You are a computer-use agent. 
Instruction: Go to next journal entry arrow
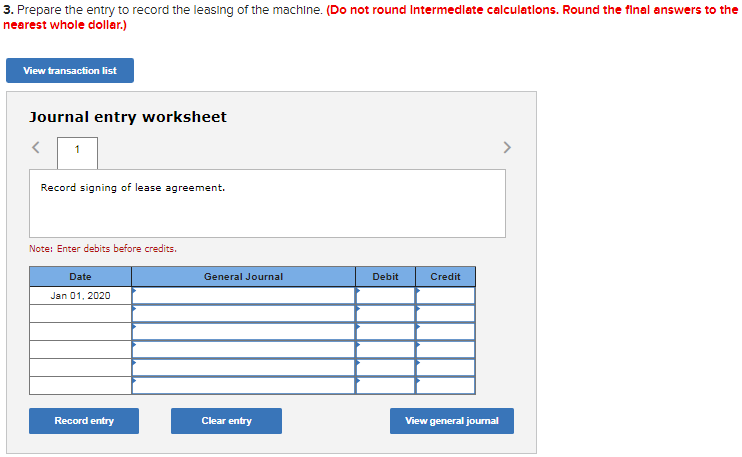click(x=507, y=148)
